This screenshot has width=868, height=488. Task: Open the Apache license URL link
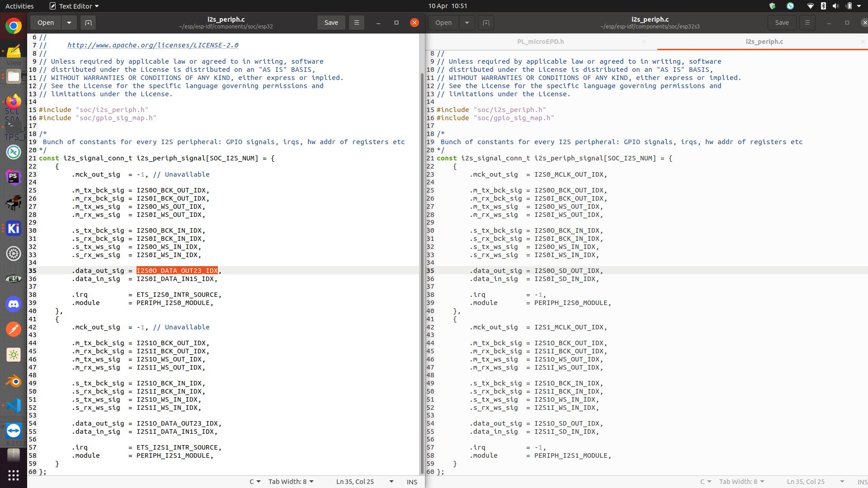(153, 45)
